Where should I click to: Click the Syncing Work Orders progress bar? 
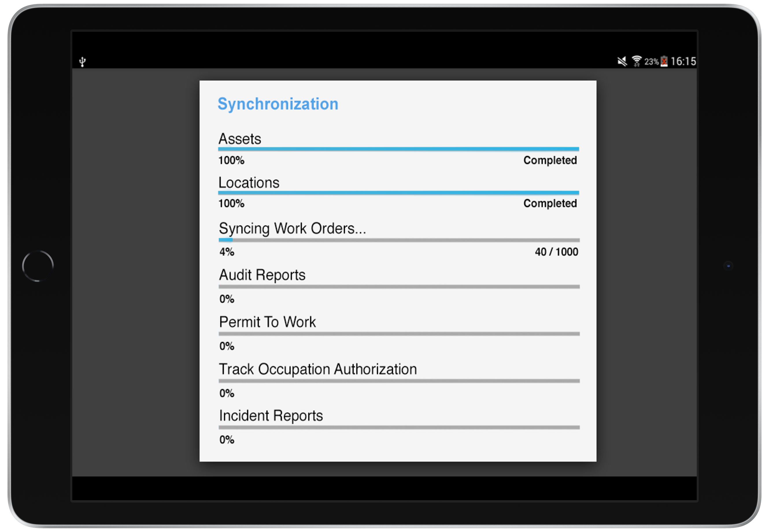pyautogui.click(x=399, y=240)
